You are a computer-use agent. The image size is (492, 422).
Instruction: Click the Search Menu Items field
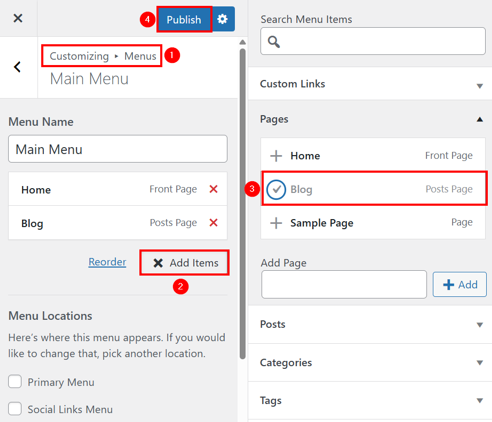[x=373, y=41]
